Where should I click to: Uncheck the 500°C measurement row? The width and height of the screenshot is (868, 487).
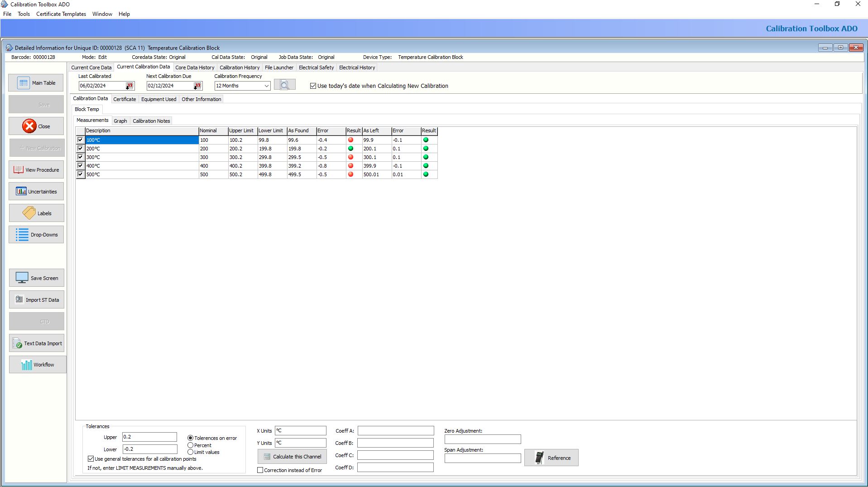[x=80, y=174]
